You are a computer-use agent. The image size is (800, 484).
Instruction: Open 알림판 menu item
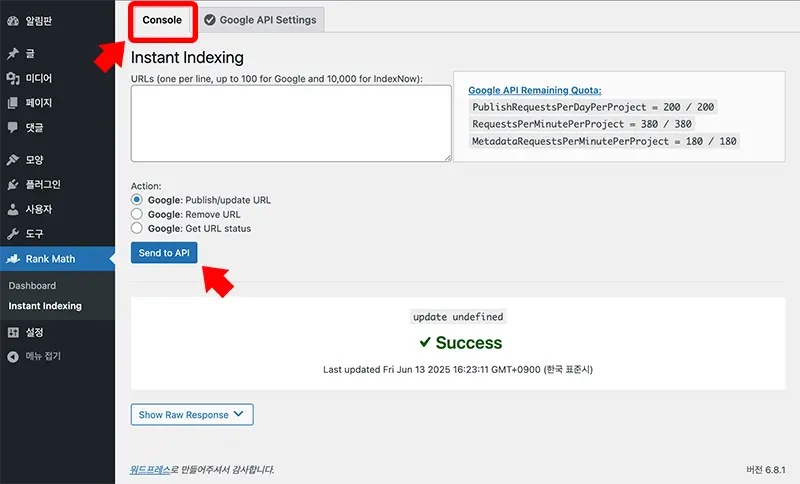click(58, 21)
